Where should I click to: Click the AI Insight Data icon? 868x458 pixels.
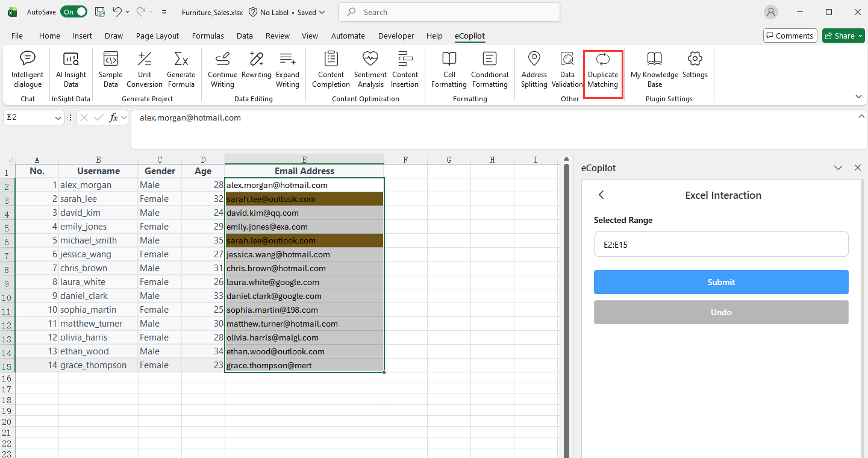[71, 69]
